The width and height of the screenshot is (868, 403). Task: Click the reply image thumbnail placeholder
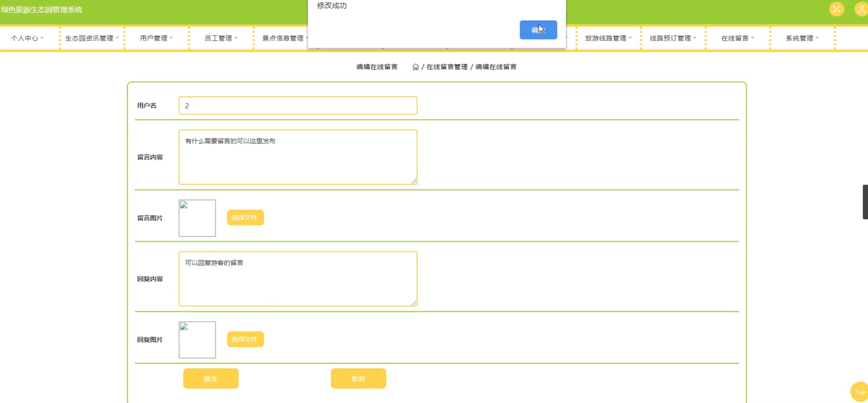pos(197,340)
